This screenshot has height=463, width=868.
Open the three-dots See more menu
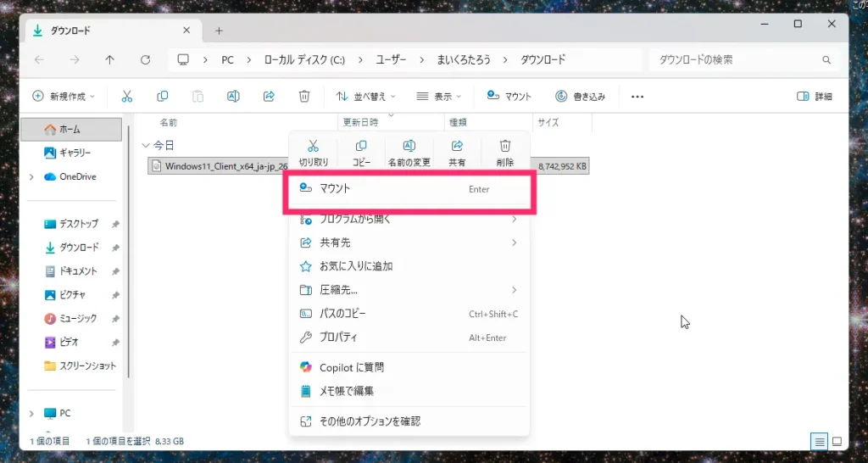(637, 97)
